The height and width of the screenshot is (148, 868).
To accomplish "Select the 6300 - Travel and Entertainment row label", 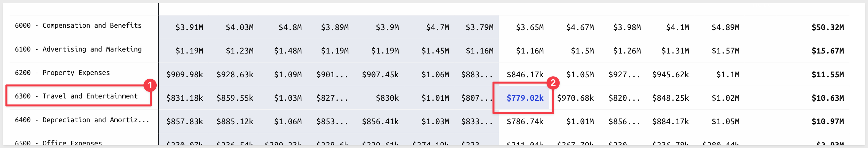I will point(76,96).
